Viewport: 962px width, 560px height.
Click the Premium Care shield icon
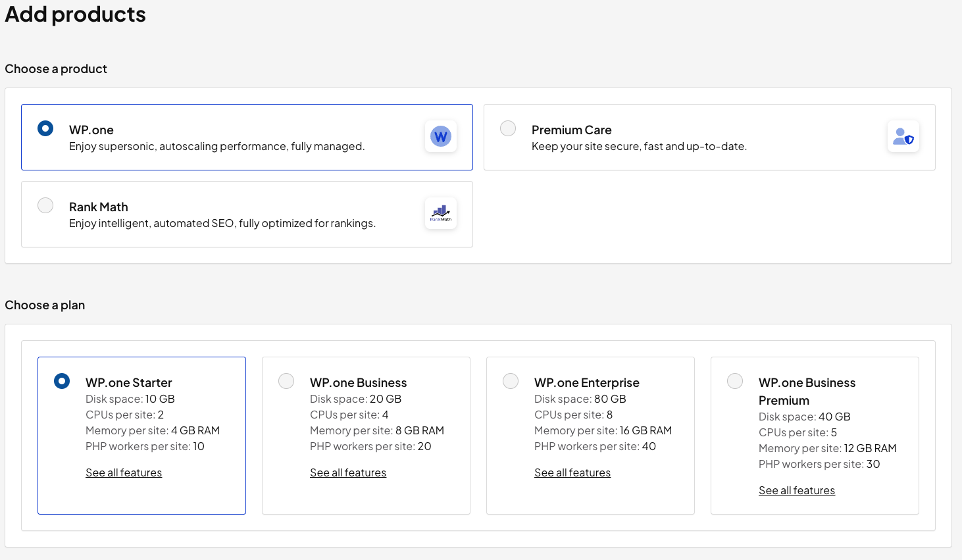pyautogui.click(x=903, y=136)
